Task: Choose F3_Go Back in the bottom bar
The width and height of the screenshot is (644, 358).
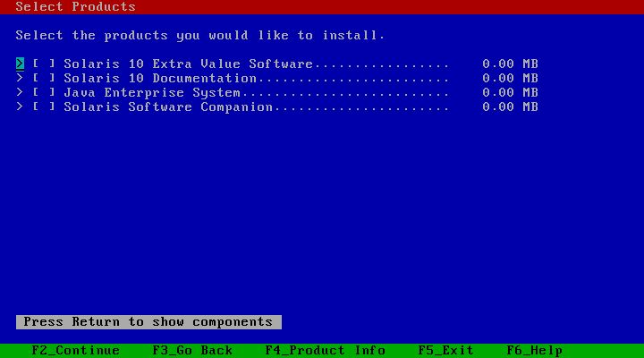Action: point(192,350)
